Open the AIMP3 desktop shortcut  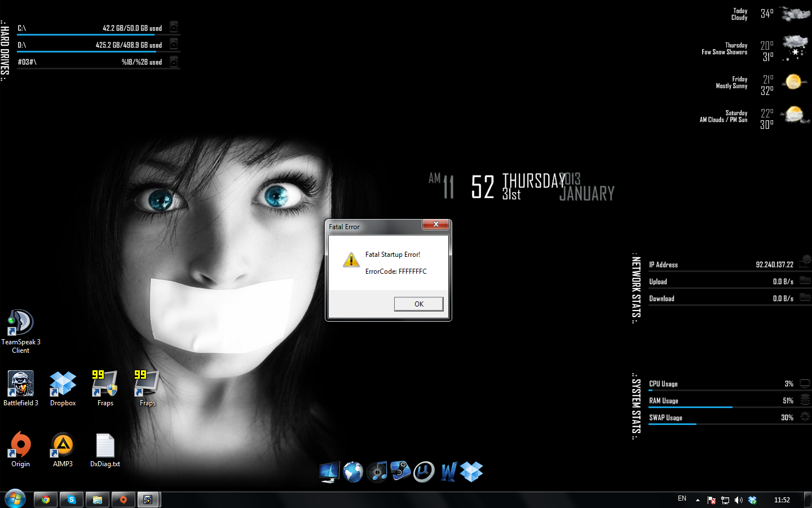63,445
